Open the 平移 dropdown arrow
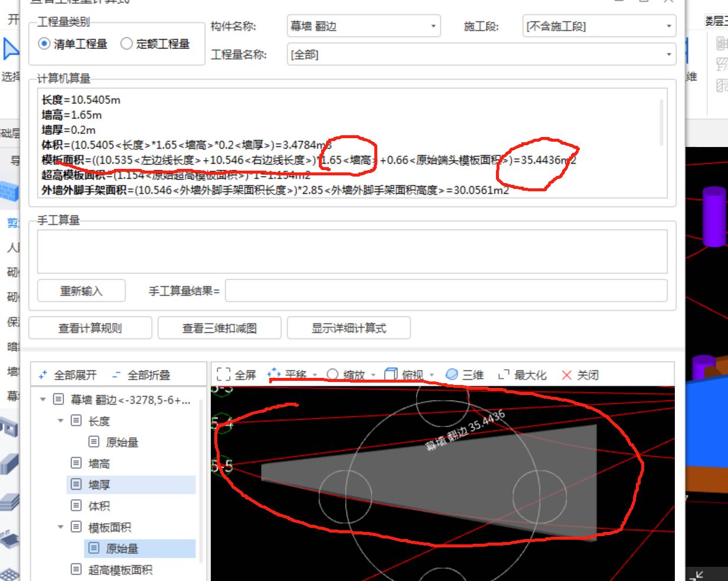 tap(315, 375)
